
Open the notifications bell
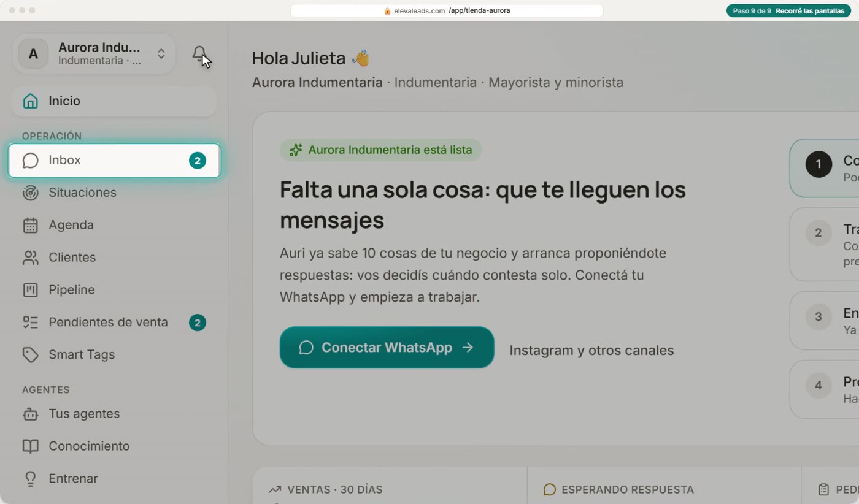199,54
